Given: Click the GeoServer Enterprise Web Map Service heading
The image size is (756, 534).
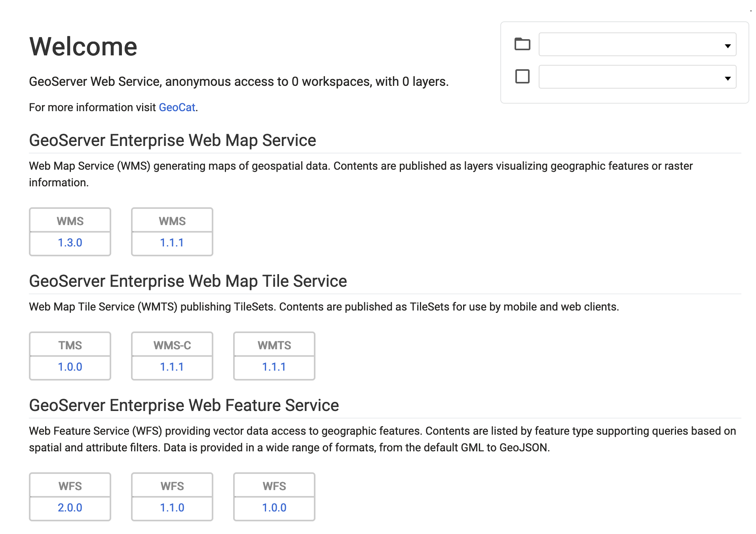Looking at the screenshot, I should 173,140.
